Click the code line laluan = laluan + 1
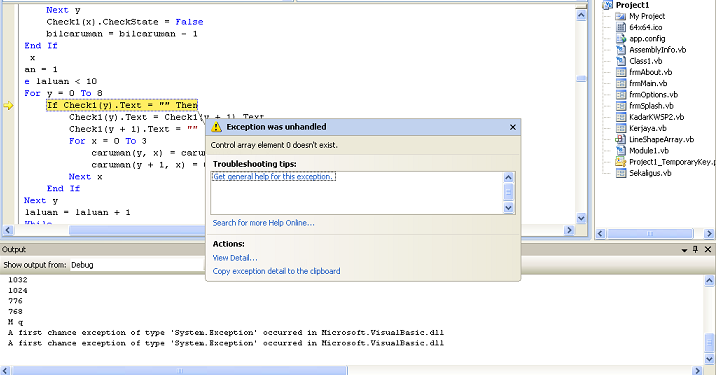 click(x=78, y=212)
